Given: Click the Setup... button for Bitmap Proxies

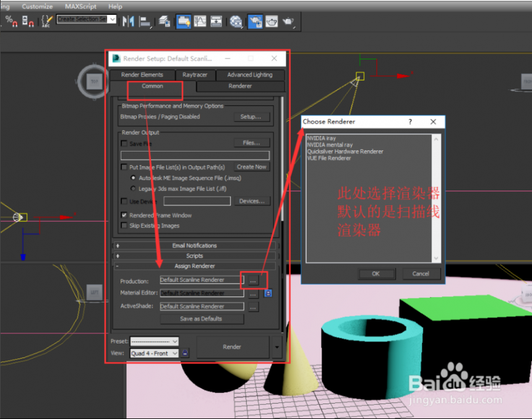Looking at the screenshot, I should tap(251, 117).
